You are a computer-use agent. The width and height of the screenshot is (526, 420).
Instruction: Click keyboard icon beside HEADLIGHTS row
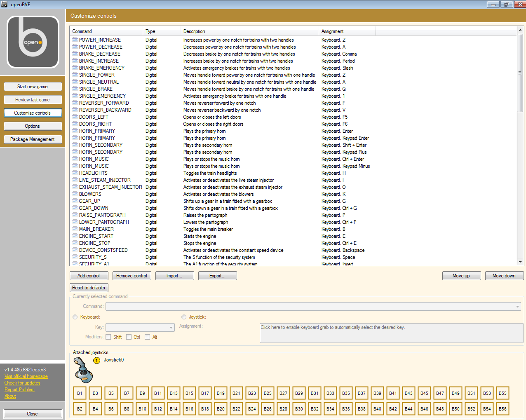point(75,173)
